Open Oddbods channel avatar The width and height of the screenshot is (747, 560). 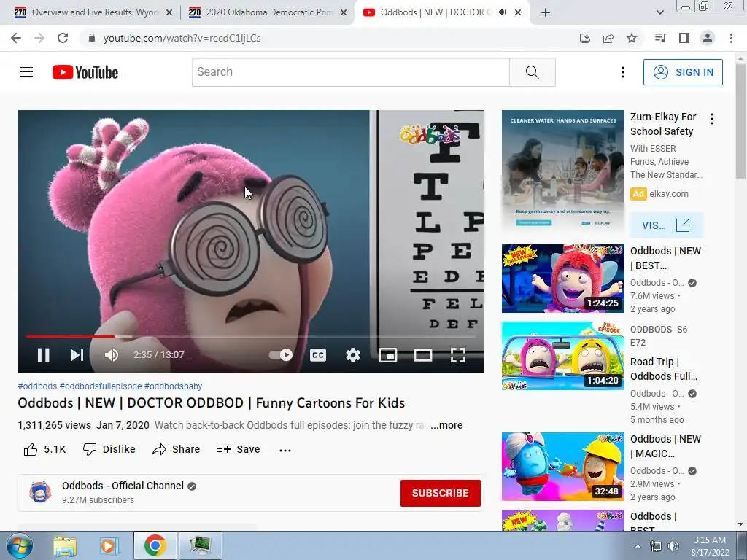[x=40, y=492]
